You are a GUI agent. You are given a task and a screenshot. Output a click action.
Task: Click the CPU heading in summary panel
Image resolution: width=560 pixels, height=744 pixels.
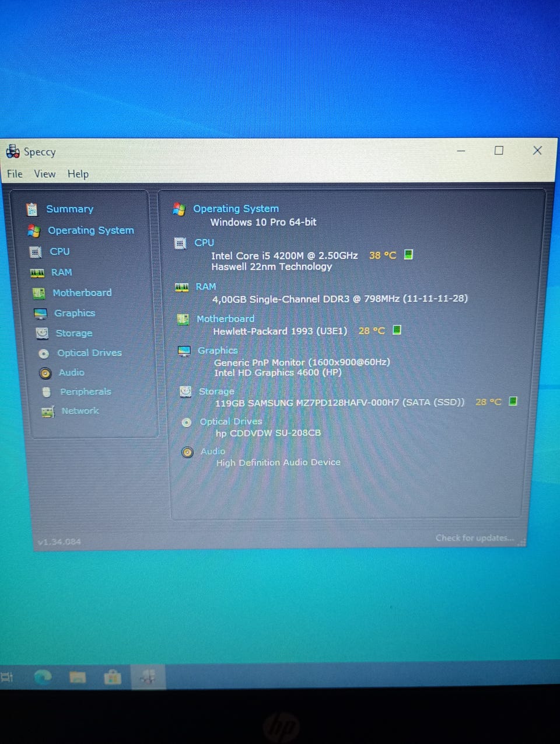204,243
